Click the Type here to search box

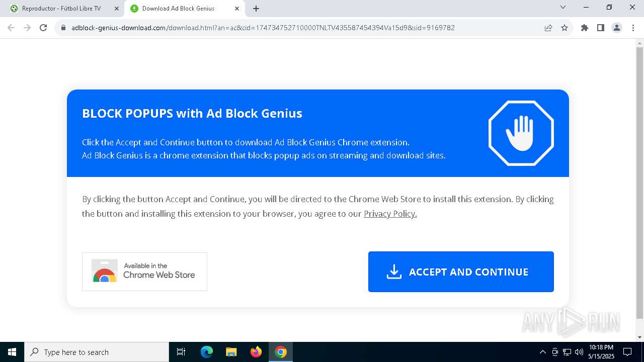coord(97,352)
